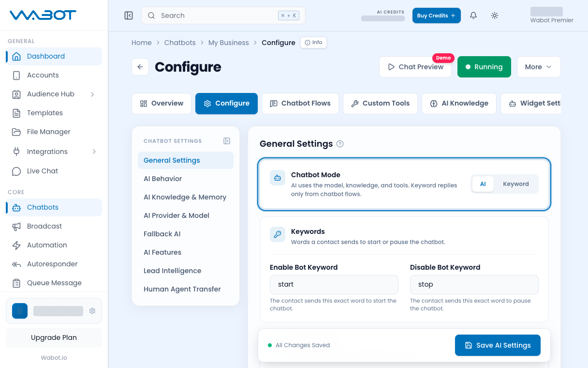This screenshot has width=588, height=368.
Task: Select AI Features section
Action: (x=186, y=252)
